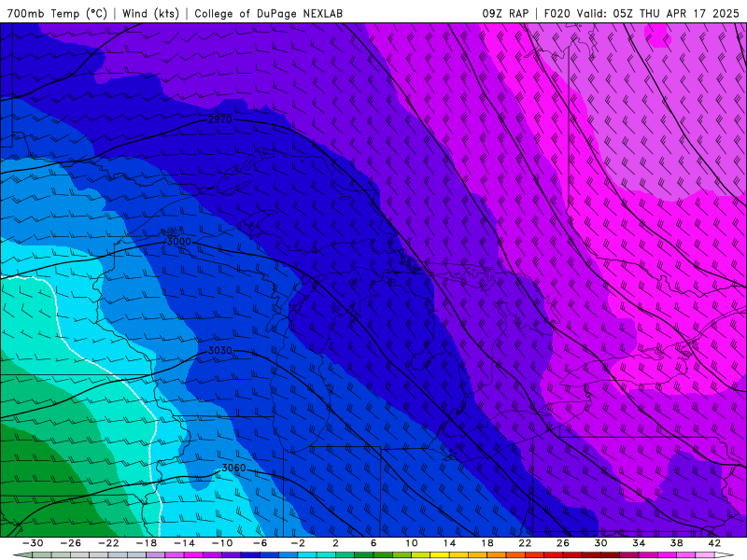
Task: Click the 42 color scale label
Action: coord(714,543)
